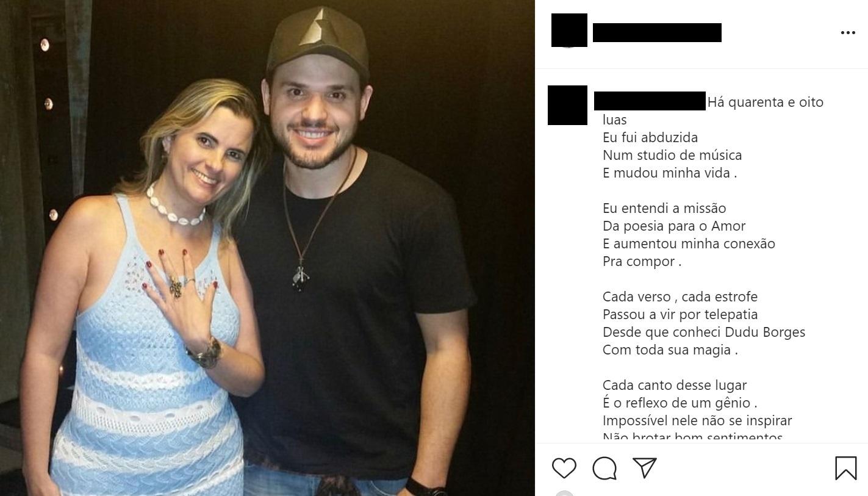Image resolution: width=868 pixels, height=496 pixels.
Task: Click the caption line "Há quarenta e oito"
Action: (766, 102)
